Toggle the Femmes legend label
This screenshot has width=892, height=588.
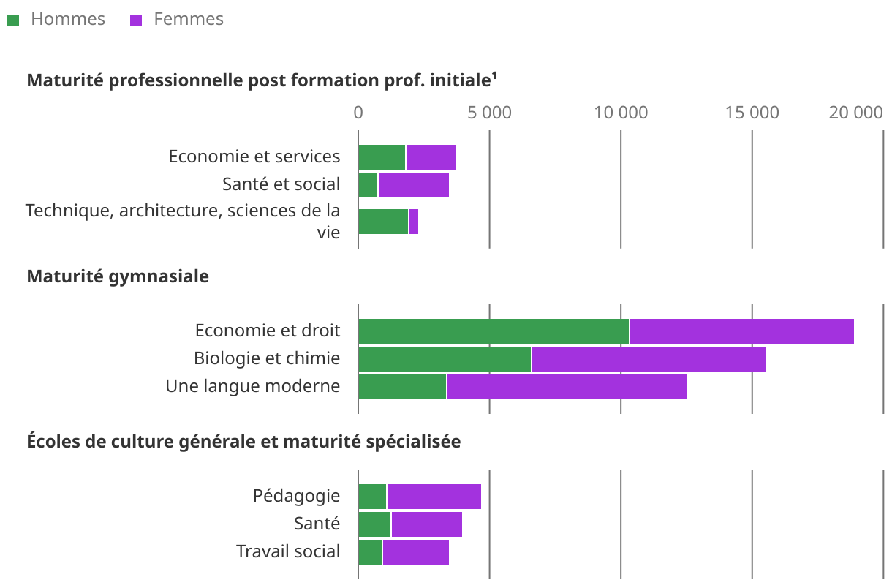click(x=189, y=19)
